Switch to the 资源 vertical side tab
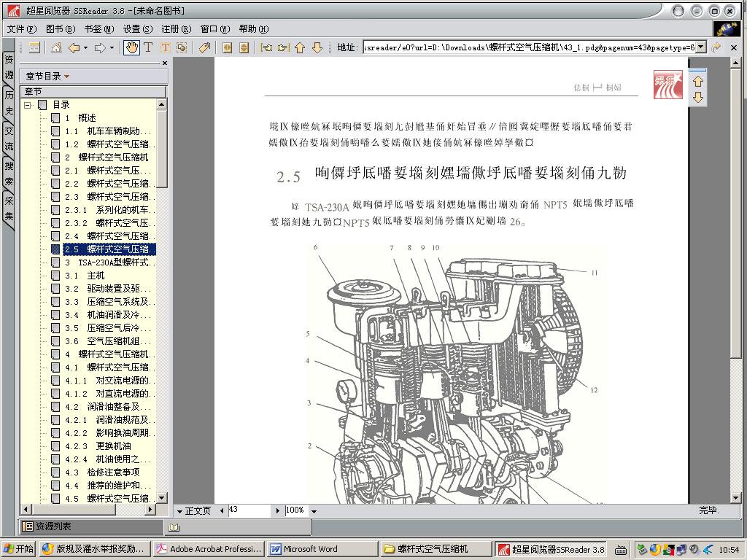Image resolution: width=747 pixels, height=560 pixels. (9, 67)
